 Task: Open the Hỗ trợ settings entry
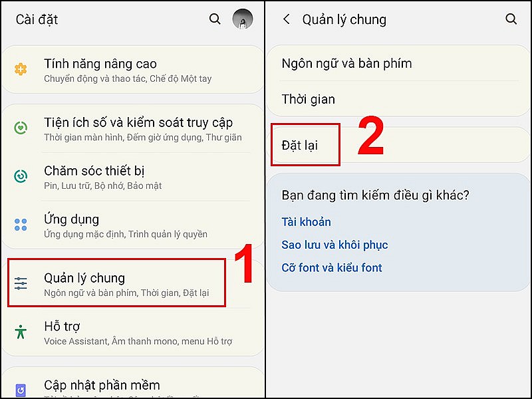132,332
